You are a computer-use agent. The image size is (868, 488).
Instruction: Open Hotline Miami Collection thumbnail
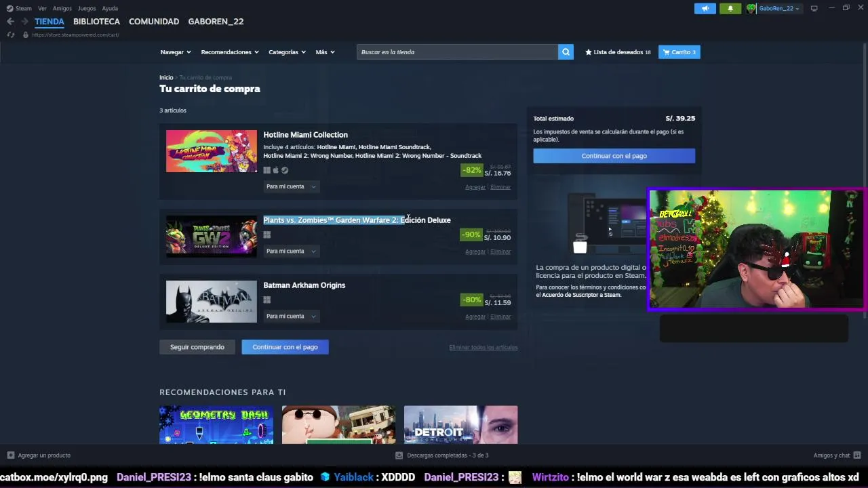coord(212,151)
